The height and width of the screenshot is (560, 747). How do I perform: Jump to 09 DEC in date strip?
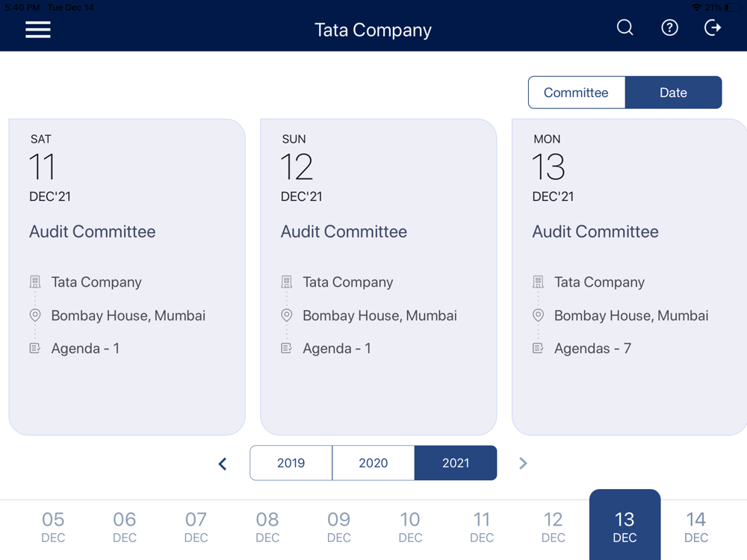(338, 526)
